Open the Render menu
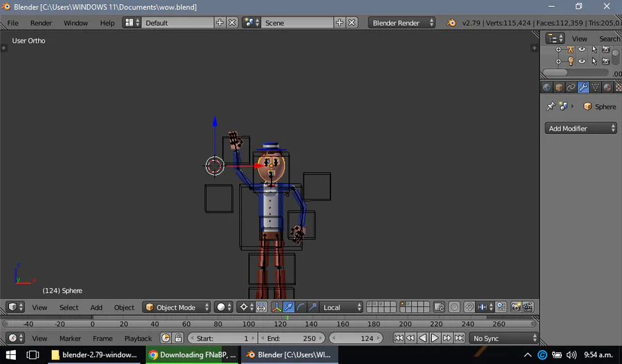Screen dimensions: 622x364 click(41, 23)
